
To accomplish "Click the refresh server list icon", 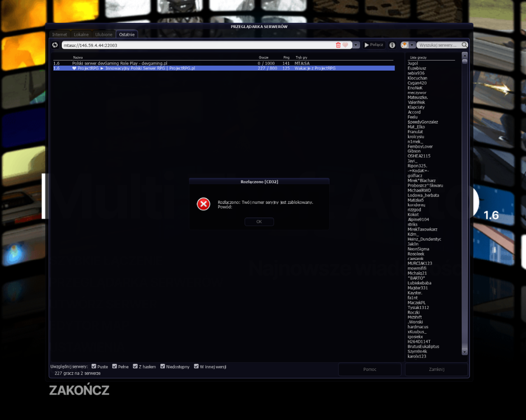I will coord(55,45).
